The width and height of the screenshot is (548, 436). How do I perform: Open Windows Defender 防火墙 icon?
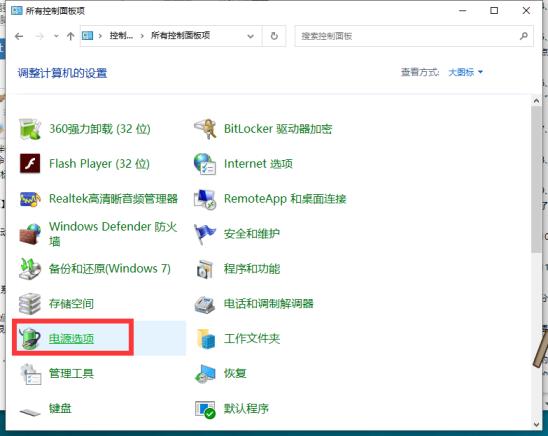tap(30, 234)
